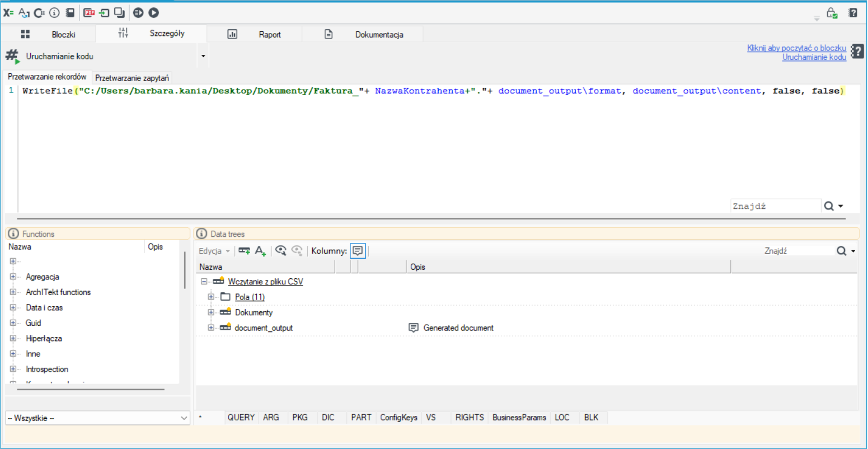
Task: Select the BusinessParams bottom tab
Action: (x=519, y=417)
